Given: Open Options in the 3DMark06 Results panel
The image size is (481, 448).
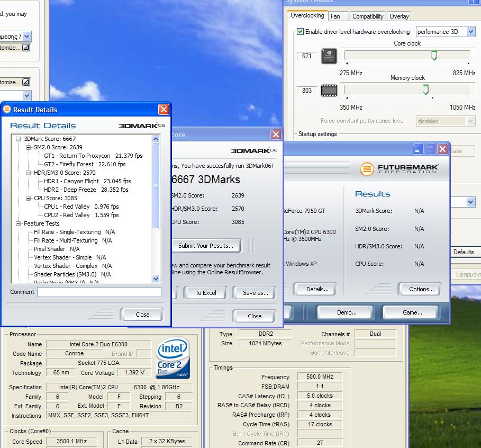Looking at the screenshot, I should (421, 289).
